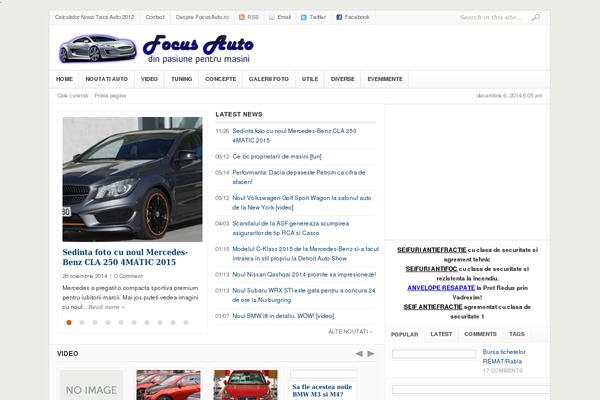Open SEIFURI ANTIEFRACTIE link
The width and height of the screenshot is (600, 400).
pos(432,250)
